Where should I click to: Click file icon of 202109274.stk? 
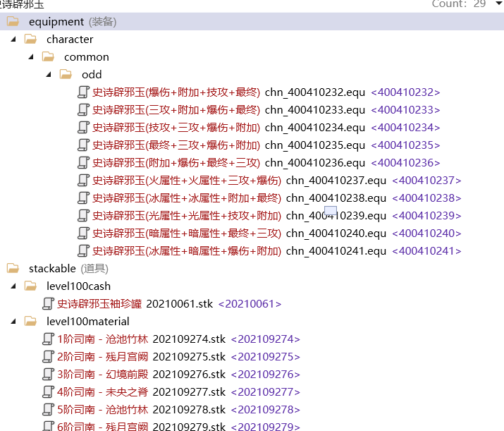click(x=48, y=339)
